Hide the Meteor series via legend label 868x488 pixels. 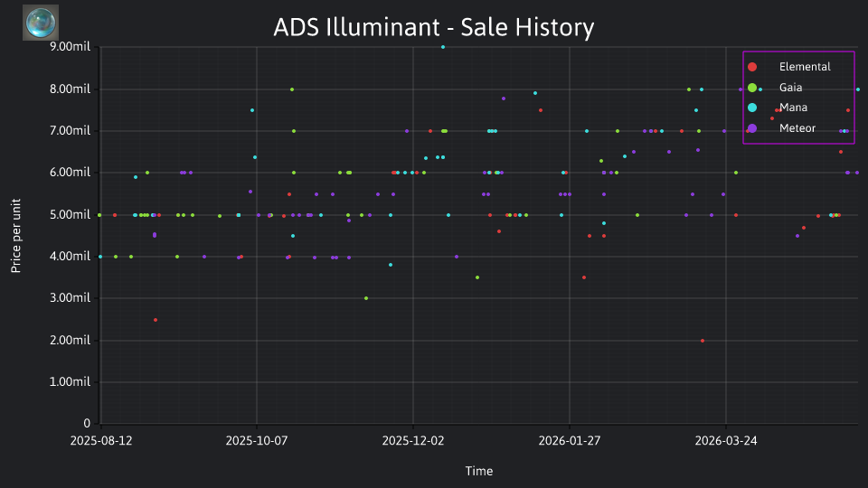[797, 128]
